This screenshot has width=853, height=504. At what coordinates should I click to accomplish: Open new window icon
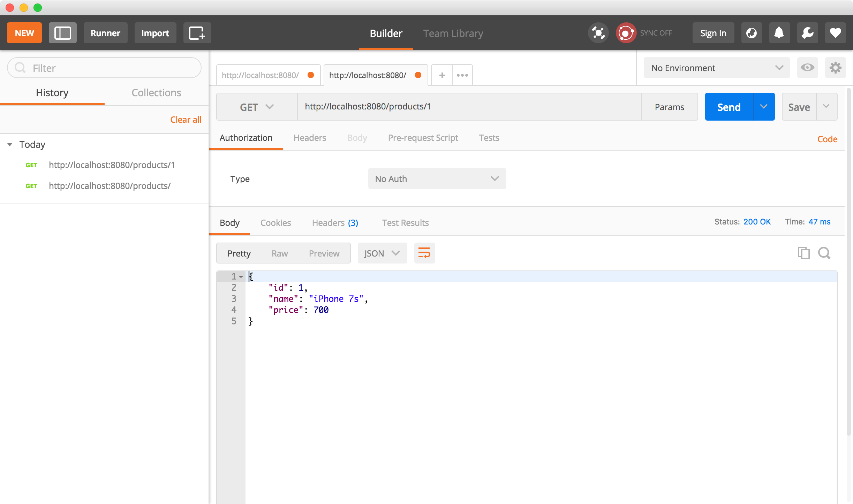pyautogui.click(x=197, y=33)
